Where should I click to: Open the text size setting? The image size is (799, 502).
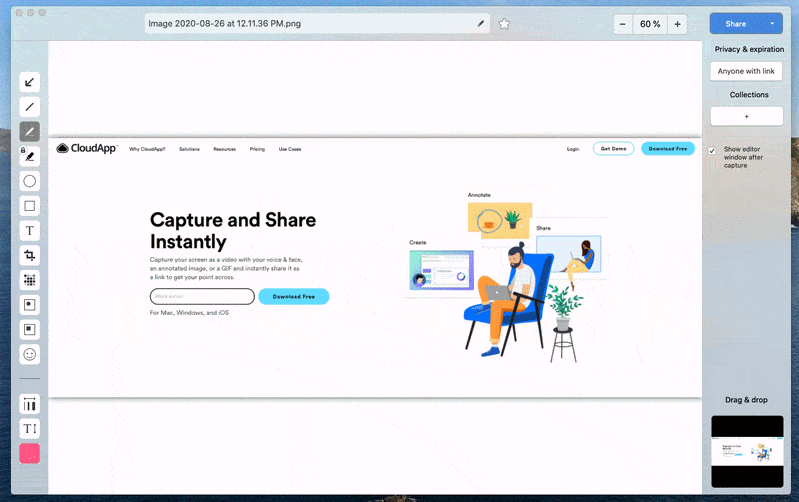tap(30, 429)
